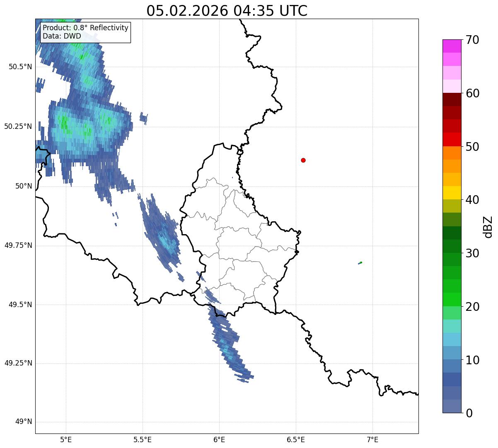Image resolution: width=498 pixels, height=448 pixels.
Task: Click the bright red colorbar swatch above 50
Action: coord(452,140)
